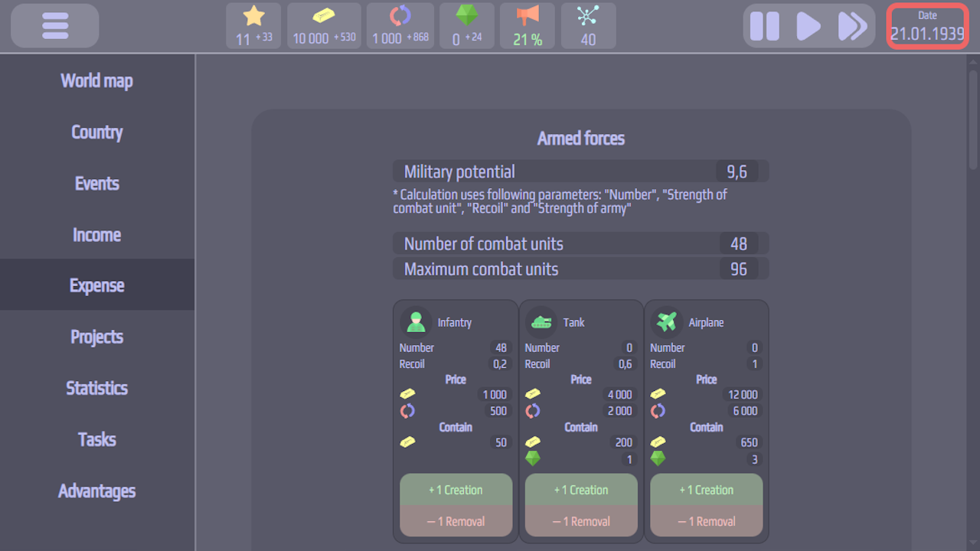Remove one Tank unit
Viewport: 980px width, 551px height.
tap(581, 521)
